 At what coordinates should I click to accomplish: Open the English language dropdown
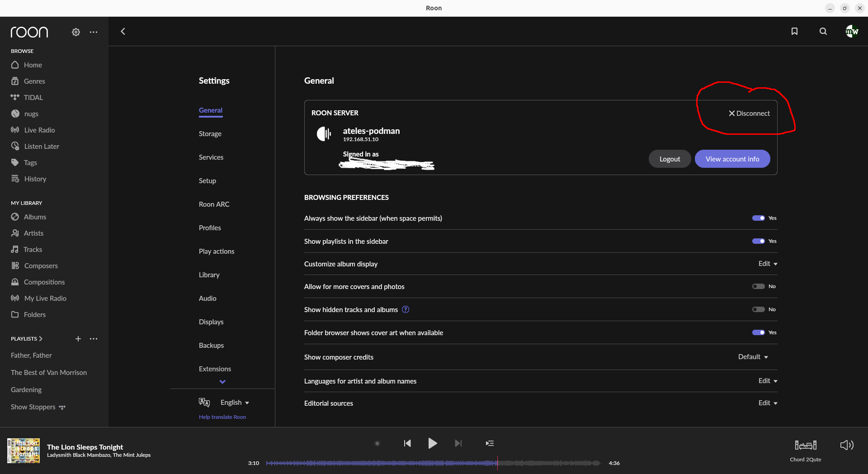235,403
